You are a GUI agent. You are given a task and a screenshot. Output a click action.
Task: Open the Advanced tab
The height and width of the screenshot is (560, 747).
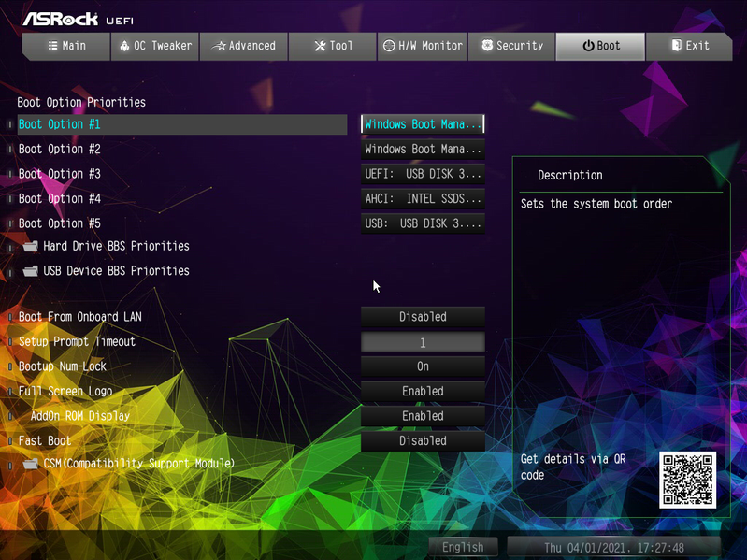pyautogui.click(x=244, y=46)
